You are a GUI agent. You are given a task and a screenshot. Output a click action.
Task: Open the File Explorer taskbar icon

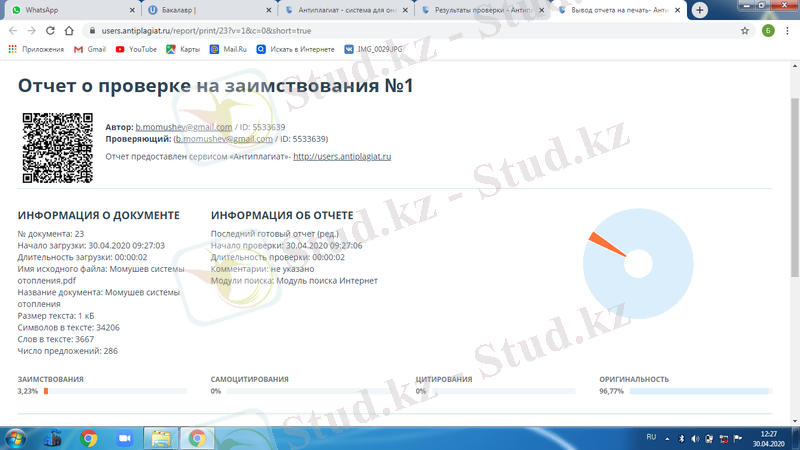coord(161,439)
